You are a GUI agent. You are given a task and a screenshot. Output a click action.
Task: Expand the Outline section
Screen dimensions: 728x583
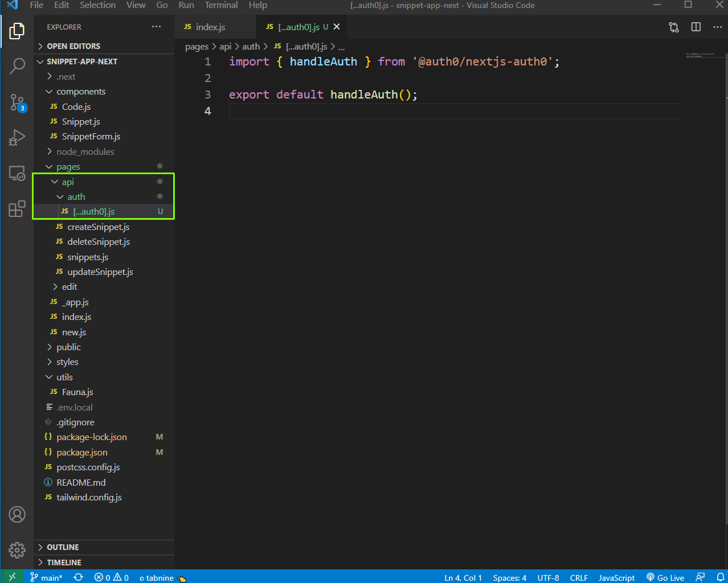click(x=104, y=547)
